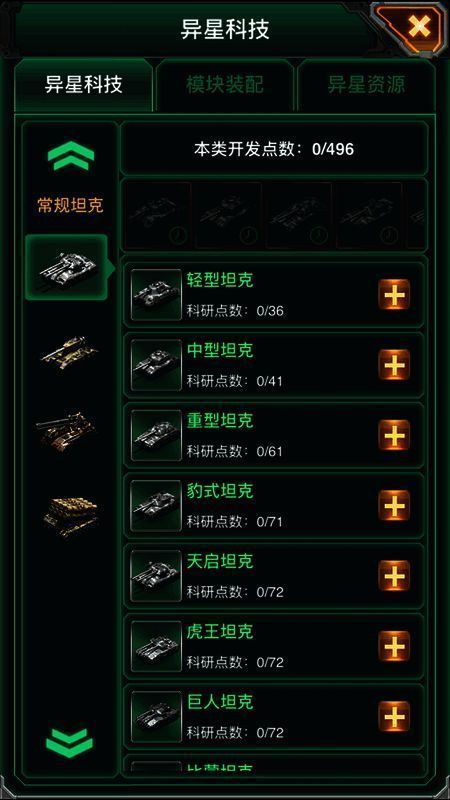The width and height of the screenshot is (450, 800).
Task: Add research points to 轻型坦克
Action: 394,294
